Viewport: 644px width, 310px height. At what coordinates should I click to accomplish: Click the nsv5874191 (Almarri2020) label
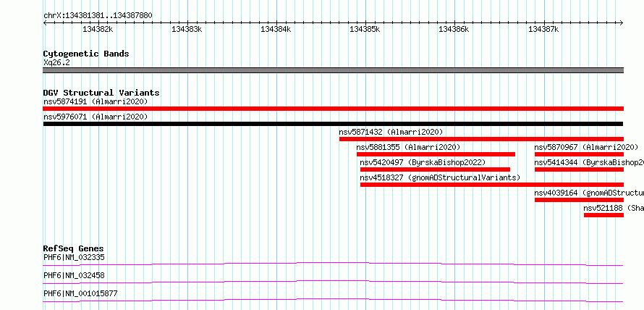pyautogui.click(x=96, y=101)
